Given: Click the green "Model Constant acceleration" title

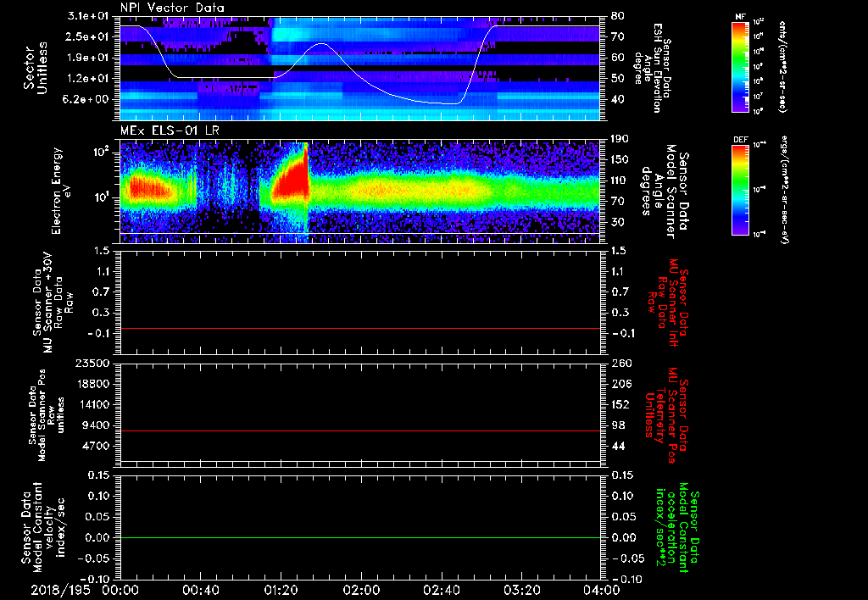Looking at the screenshot, I should 677,529.
